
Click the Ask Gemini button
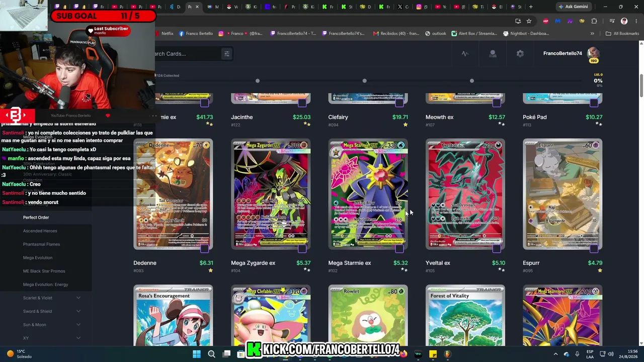pyautogui.click(x=573, y=7)
